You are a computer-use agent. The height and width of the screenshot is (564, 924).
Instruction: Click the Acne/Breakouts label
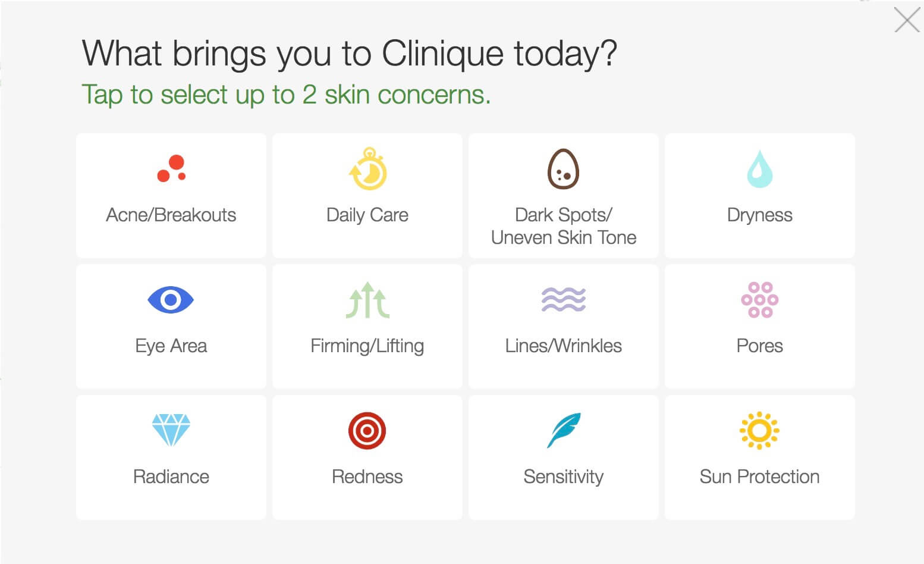(x=171, y=215)
